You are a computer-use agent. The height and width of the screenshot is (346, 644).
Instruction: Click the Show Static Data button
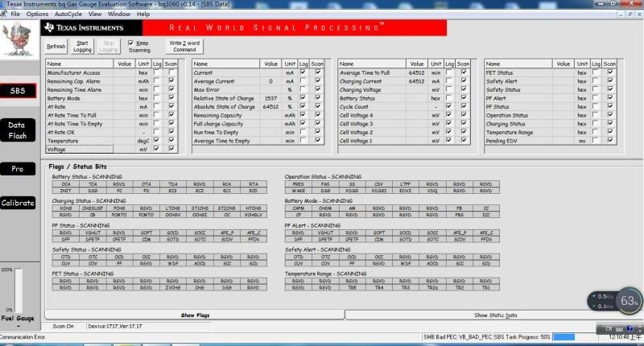pyautogui.click(x=495, y=315)
